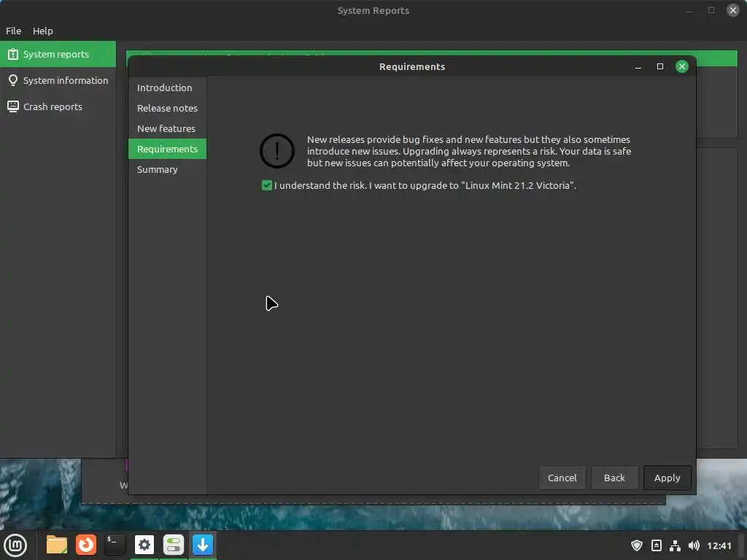The width and height of the screenshot is (747, 560).
Task: Click the Back button
Action: [x=614, y=478]
